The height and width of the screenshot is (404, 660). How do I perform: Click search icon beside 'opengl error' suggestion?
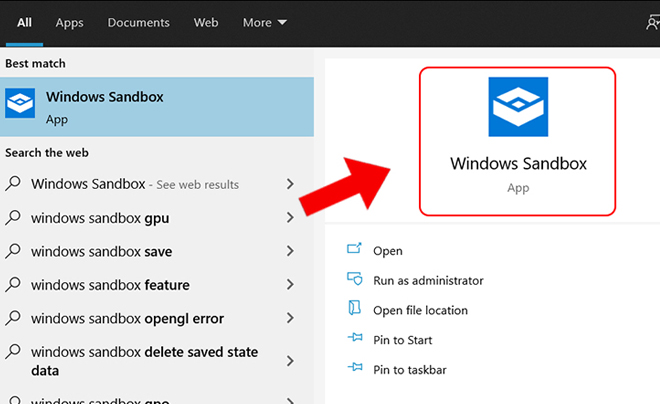click(13, 318)
